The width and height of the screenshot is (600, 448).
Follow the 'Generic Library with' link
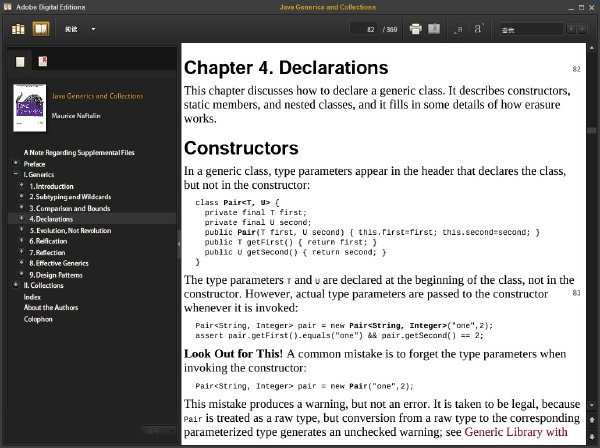516,432
